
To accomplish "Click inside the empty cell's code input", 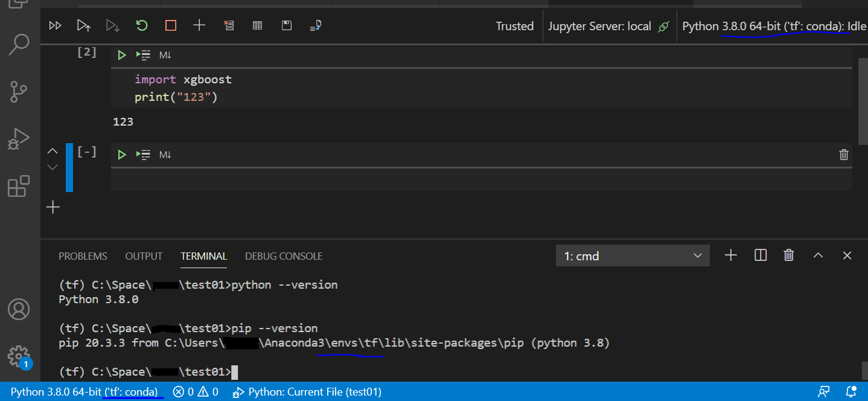I will pyautogui.click(x=481, y=180).
